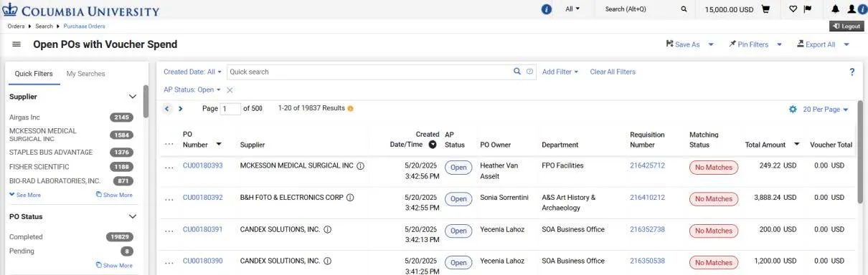Click Save As button
Image resolution: width=868 pixels, height=275 pixels.
point(683,44)
